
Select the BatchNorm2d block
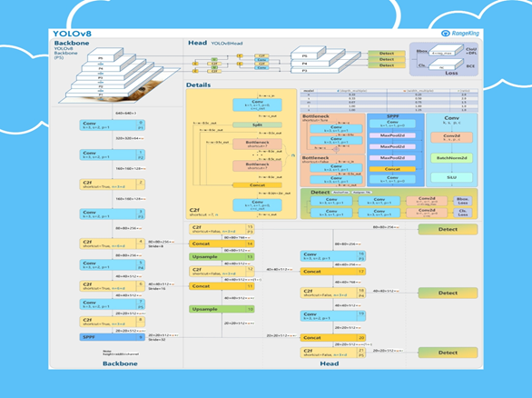pyautogui.click(x=451, y=158)
